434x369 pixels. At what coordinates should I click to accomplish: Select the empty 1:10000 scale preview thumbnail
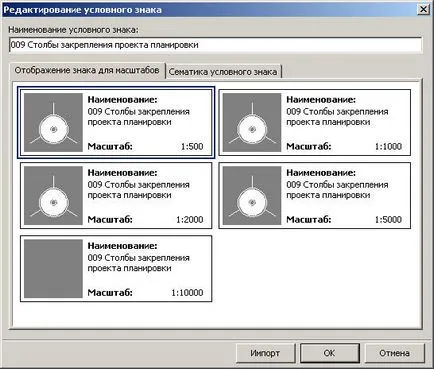click(x=53, y=268)
